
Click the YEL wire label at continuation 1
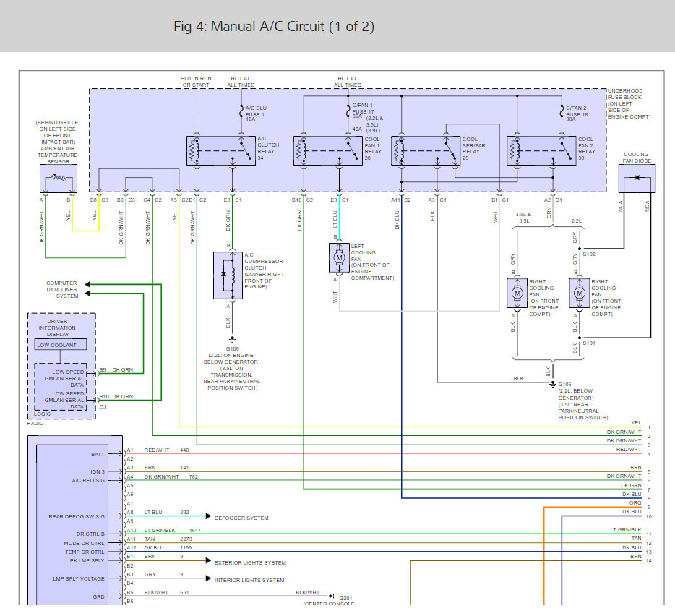coord(636,422)
